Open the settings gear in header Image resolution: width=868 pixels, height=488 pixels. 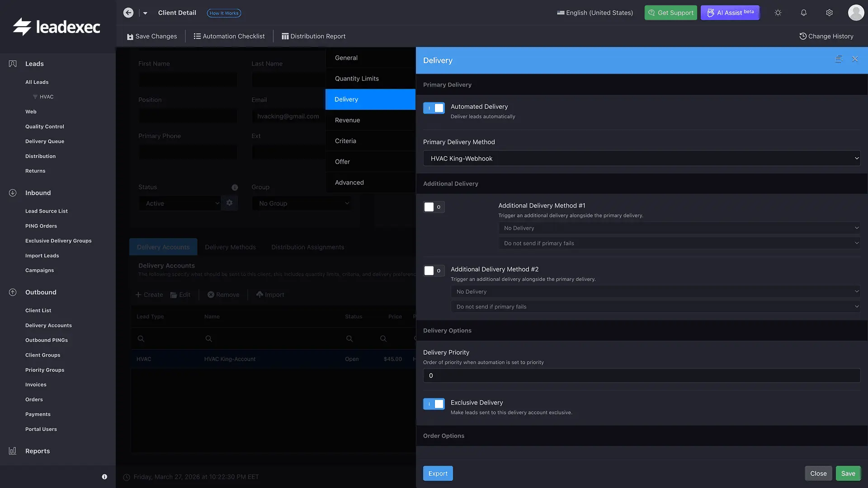pos(830,13)
